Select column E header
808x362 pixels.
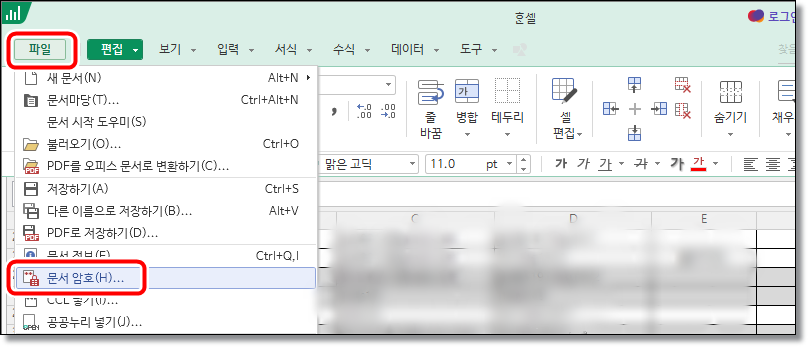704,220
